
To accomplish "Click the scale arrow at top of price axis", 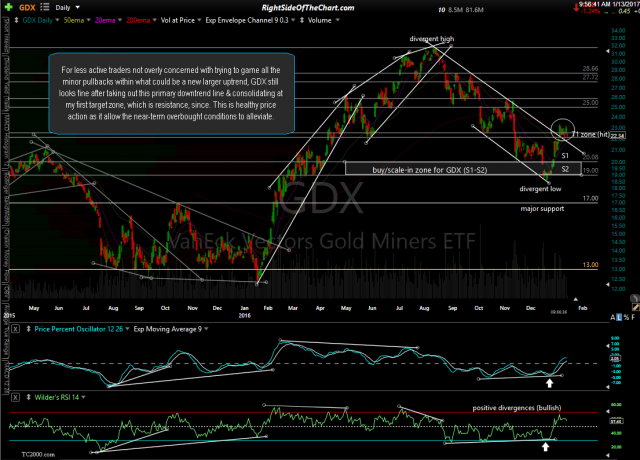I will [608, 51].
